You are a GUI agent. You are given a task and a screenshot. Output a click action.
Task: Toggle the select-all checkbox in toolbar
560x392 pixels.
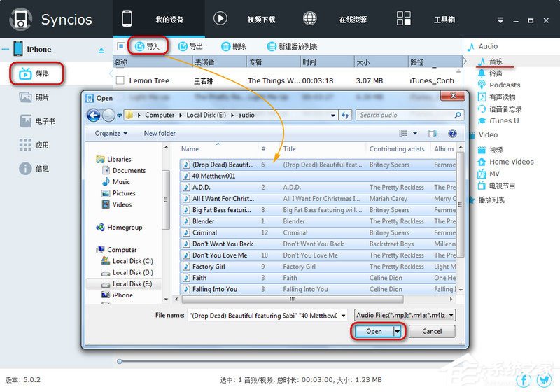tap(120, 46)
